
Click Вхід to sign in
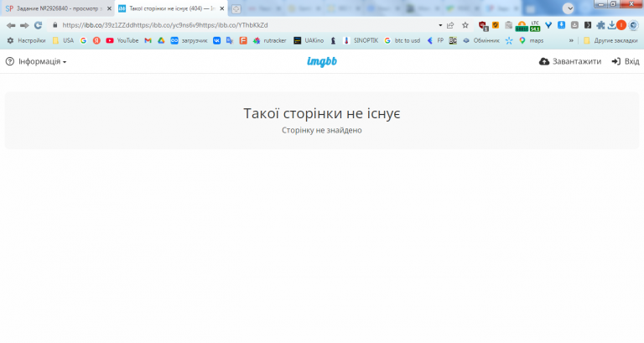point(626,61)
